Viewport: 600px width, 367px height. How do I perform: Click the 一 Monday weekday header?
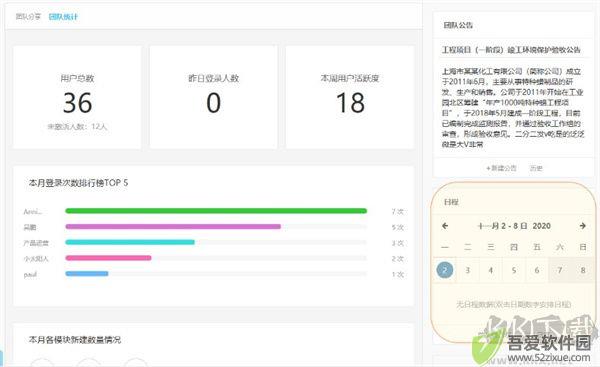445,247
